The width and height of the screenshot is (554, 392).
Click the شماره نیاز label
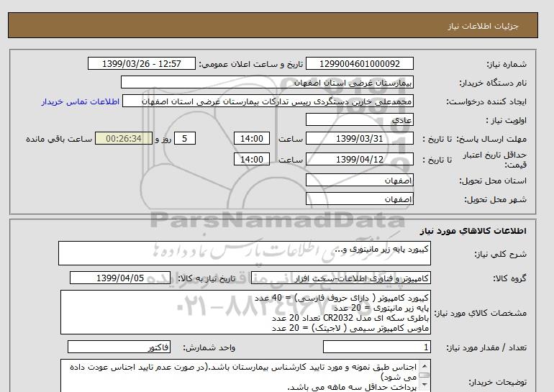click(507, 64)
